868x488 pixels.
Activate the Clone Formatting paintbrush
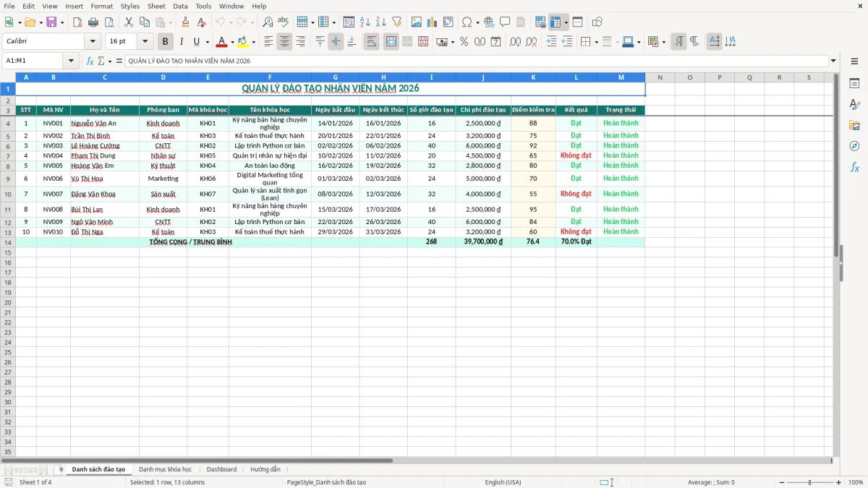186,22
